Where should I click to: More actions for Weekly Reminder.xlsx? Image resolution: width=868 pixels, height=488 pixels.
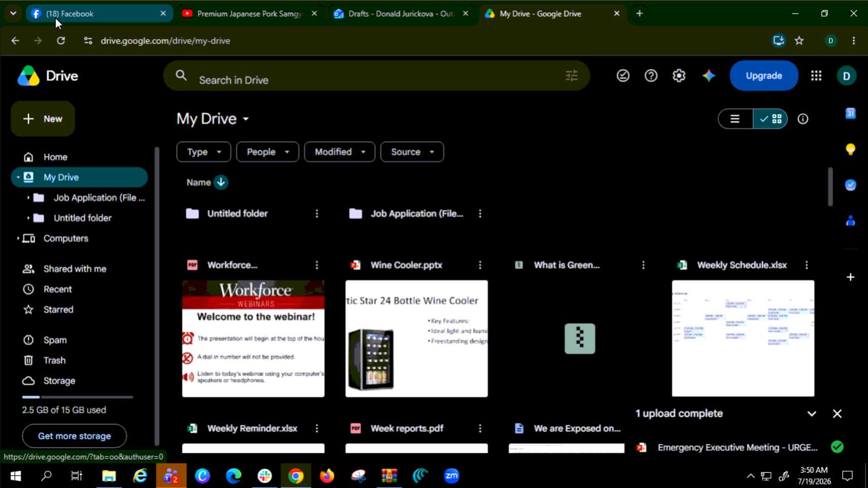point(317,429)
